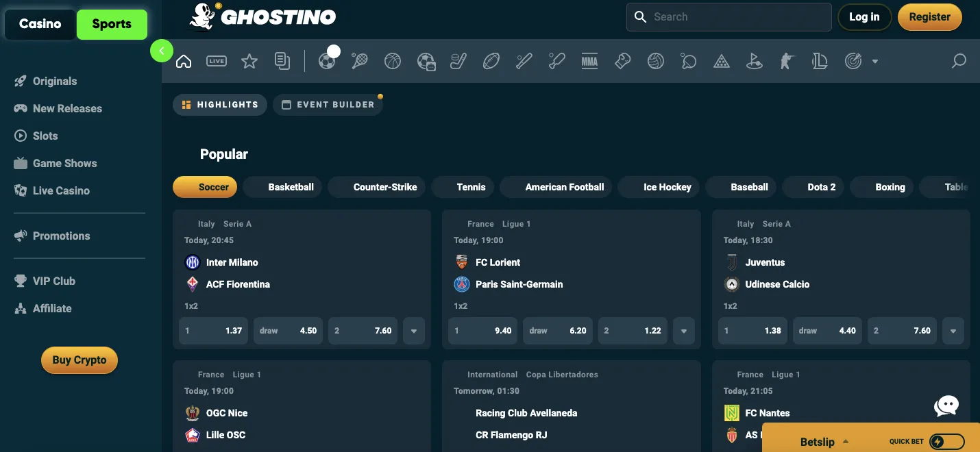Open live chat support bubble

(947, 405)
